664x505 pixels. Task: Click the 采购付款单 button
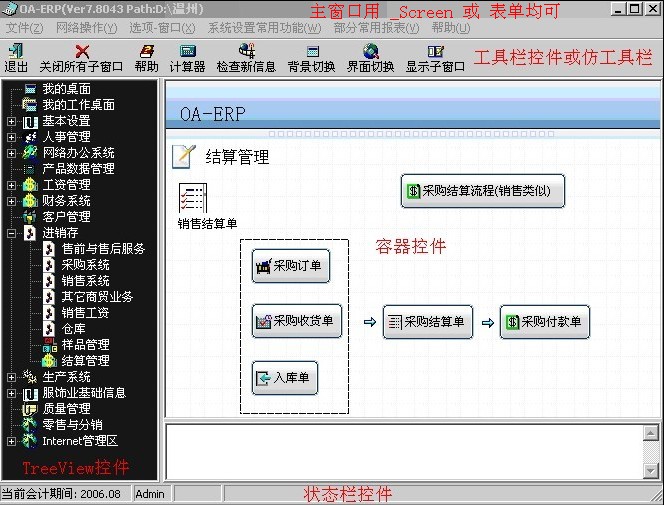(545, 322)
